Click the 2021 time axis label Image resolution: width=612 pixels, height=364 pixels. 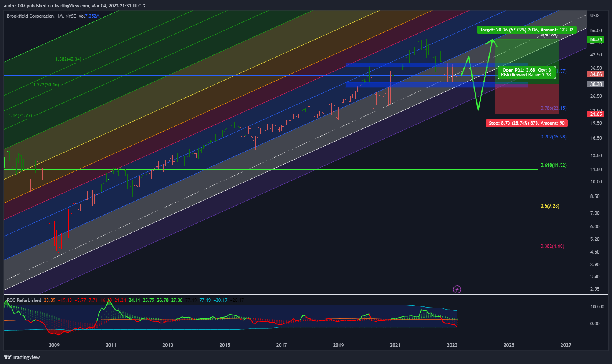pyautogui.click(x=395, y=345)
